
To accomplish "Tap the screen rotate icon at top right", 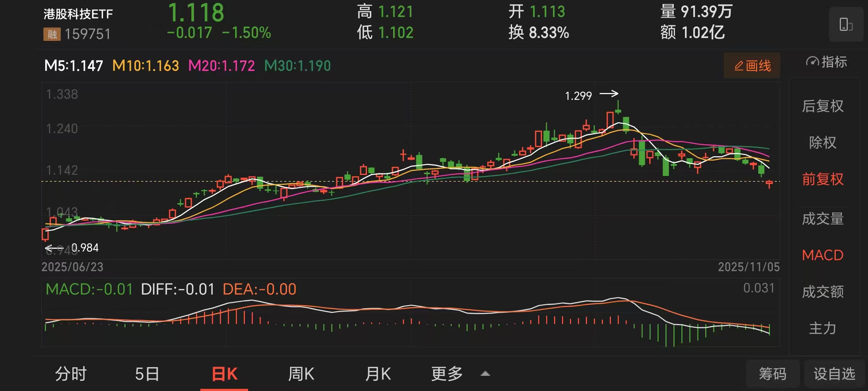I will pyautogui.click(x=846, y=25).
